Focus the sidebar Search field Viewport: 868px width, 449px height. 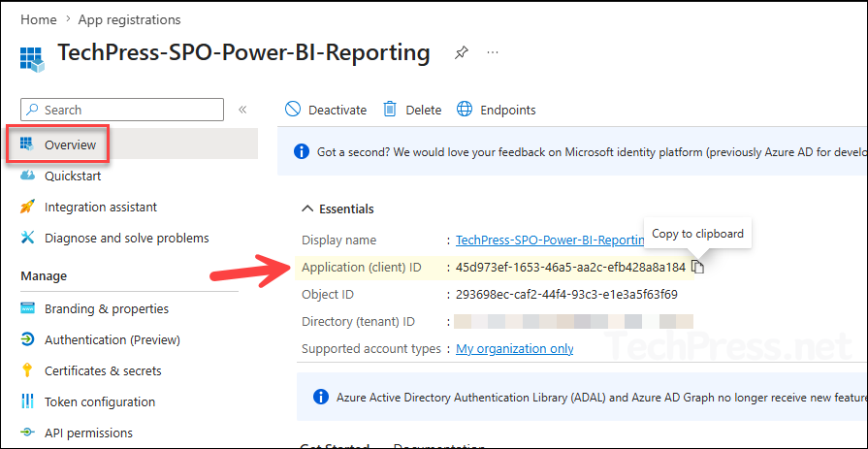122,110
